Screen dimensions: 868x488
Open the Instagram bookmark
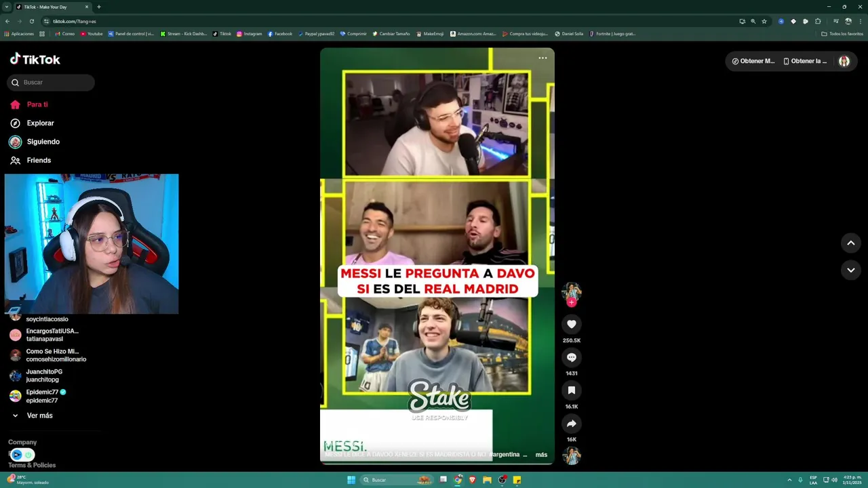(x=250, y=33)
